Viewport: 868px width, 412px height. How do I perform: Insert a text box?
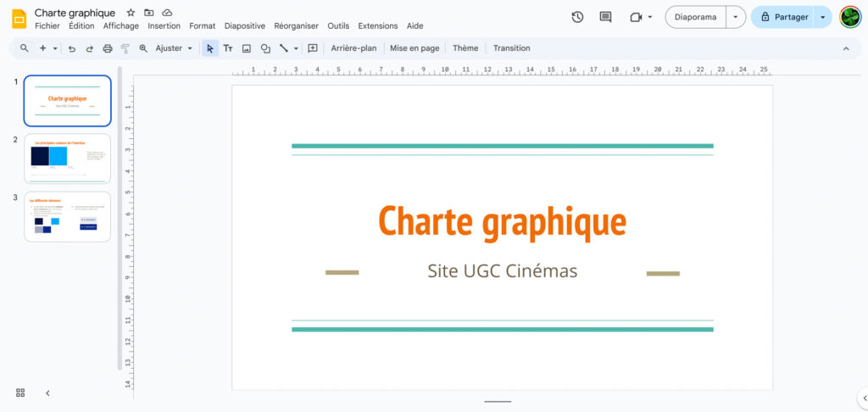coord(228,48)
